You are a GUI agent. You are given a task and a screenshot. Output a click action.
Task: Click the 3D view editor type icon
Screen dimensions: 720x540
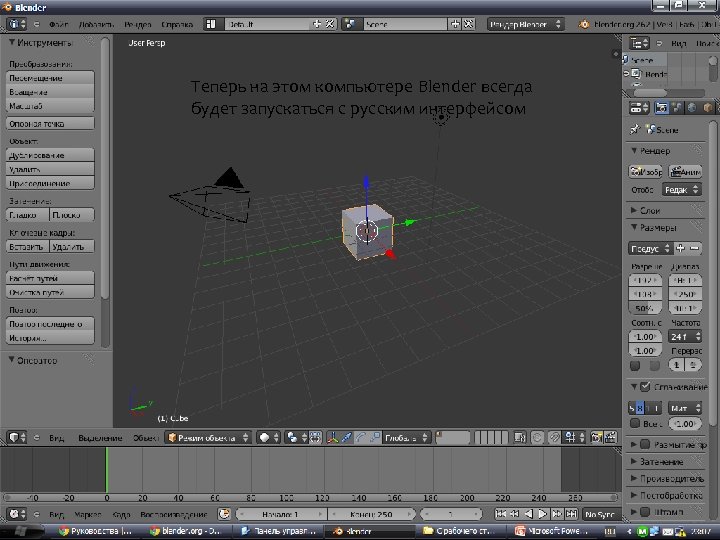pos(16,437)
